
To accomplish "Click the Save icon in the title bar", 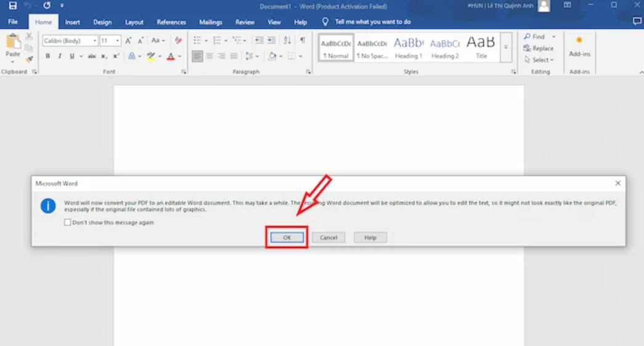I will 13,6.
